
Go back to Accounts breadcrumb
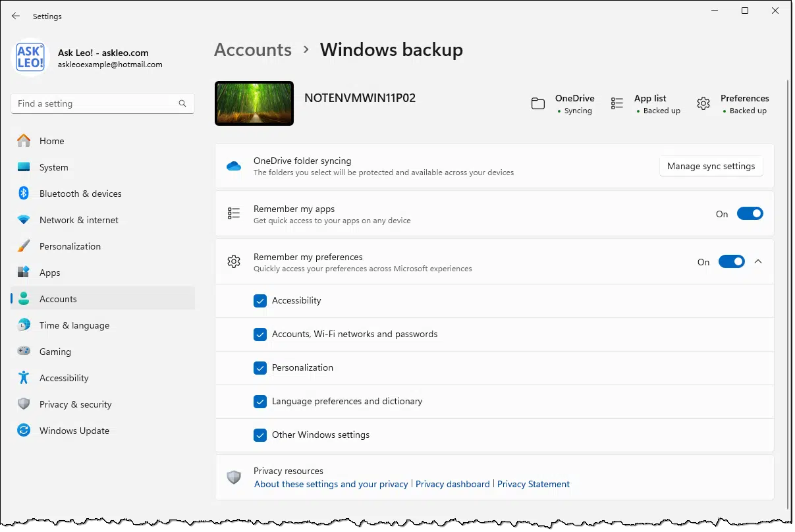[253, 50]
